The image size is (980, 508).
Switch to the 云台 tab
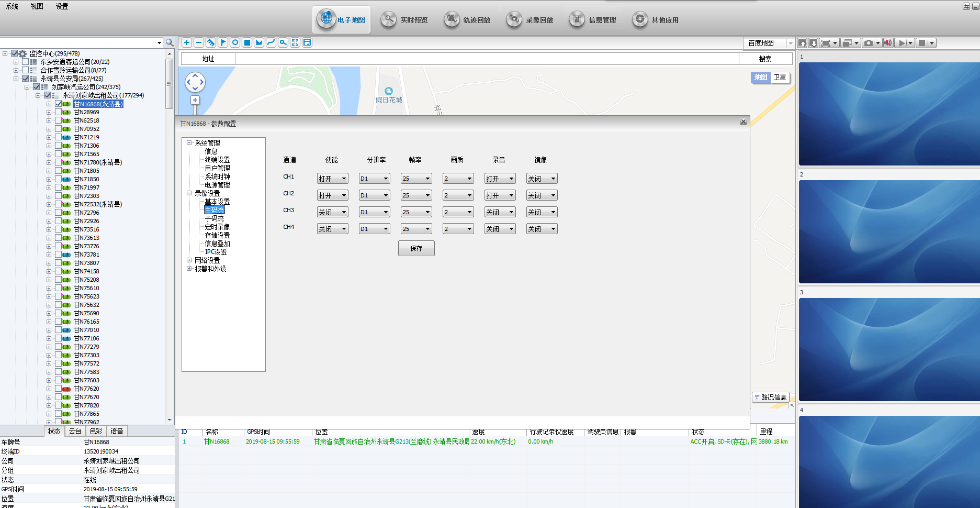click(75, 431)
